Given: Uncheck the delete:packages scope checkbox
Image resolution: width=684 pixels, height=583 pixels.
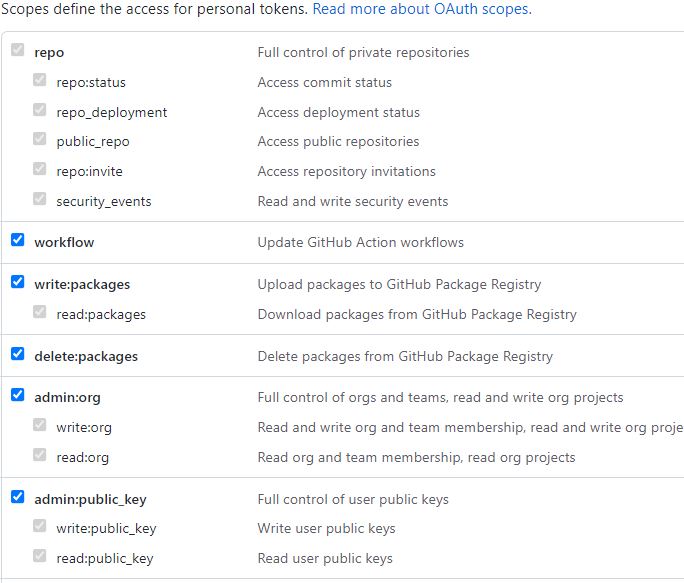Looking at the screenshot, I should tap(17, 354).
